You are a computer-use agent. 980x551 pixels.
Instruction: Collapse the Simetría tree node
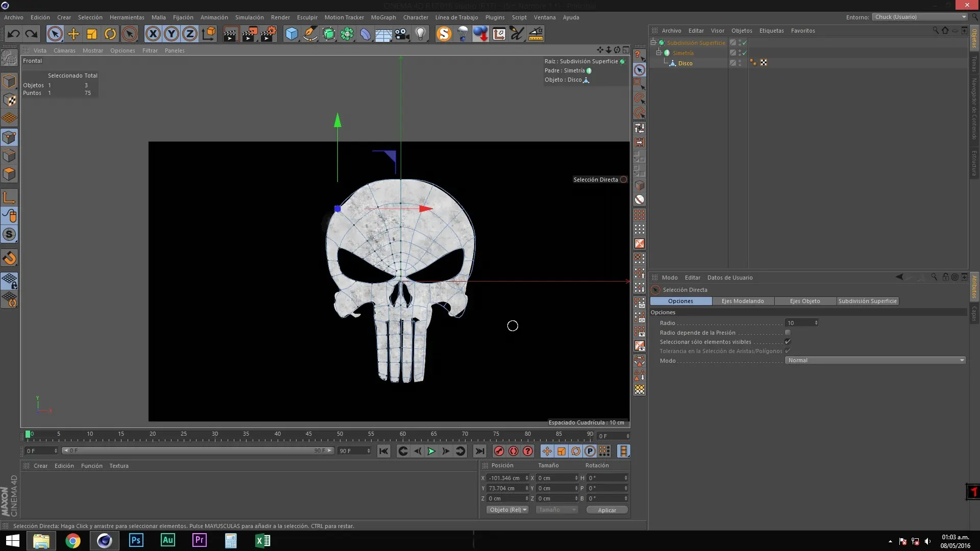[658, 53]
